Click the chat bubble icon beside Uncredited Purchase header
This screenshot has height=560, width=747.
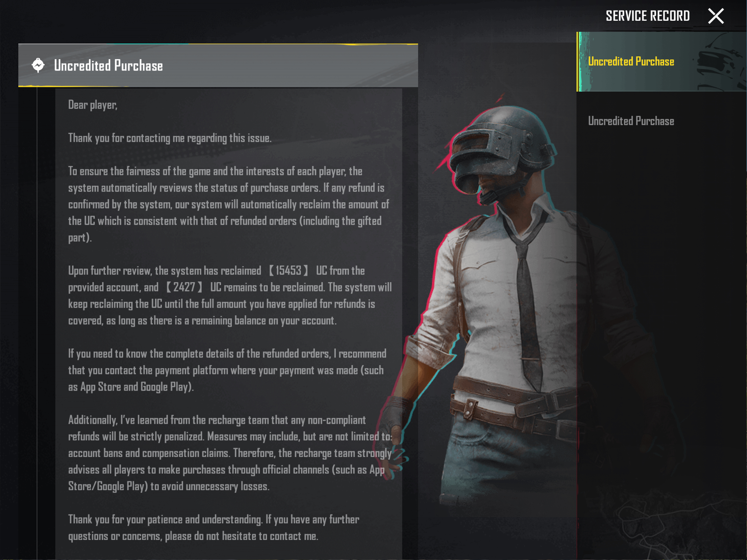[38, 65]
